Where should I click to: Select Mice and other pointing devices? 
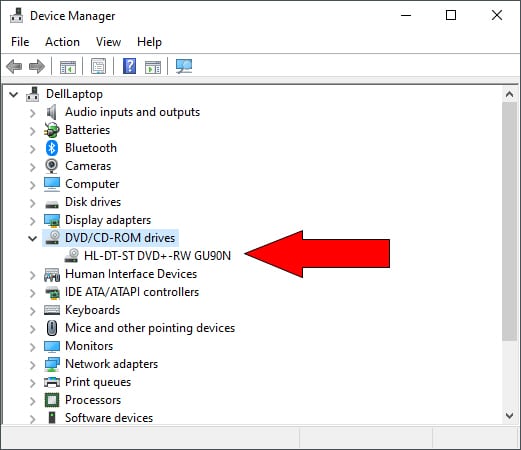[150, 328]
